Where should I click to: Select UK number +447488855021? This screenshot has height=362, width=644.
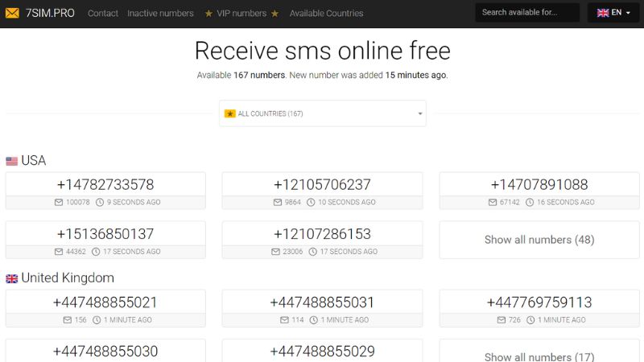coord(105,302)
